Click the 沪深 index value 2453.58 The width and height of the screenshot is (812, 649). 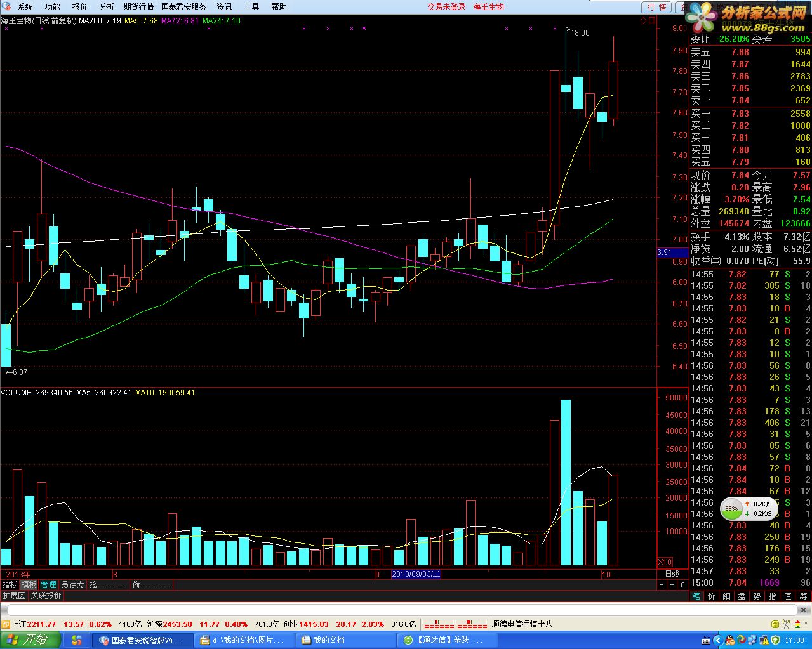tap(177, 624)
